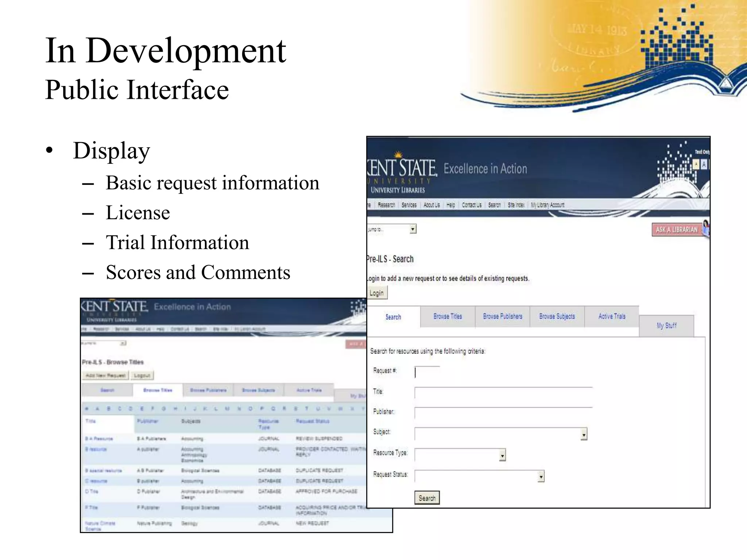This screenshot has width=747, height=560.
Task: Select Search tab on the Browse Titles page
Action: coord(107,390)
